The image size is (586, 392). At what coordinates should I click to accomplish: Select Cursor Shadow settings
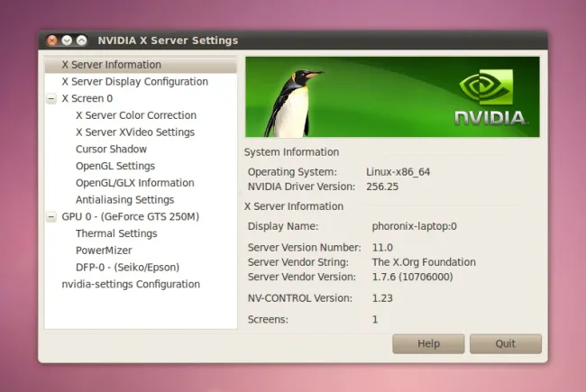(x=111, y=150)
